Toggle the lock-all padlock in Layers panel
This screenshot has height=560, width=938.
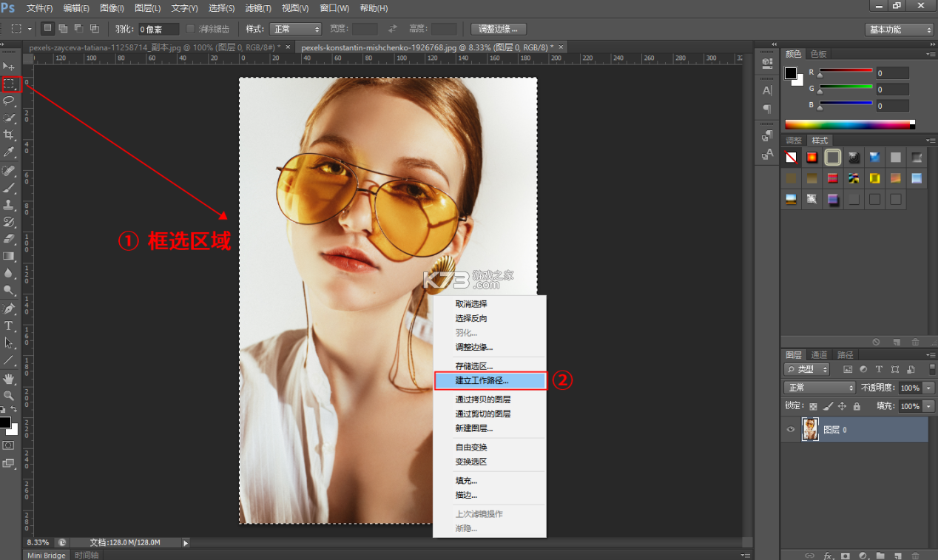857,406
